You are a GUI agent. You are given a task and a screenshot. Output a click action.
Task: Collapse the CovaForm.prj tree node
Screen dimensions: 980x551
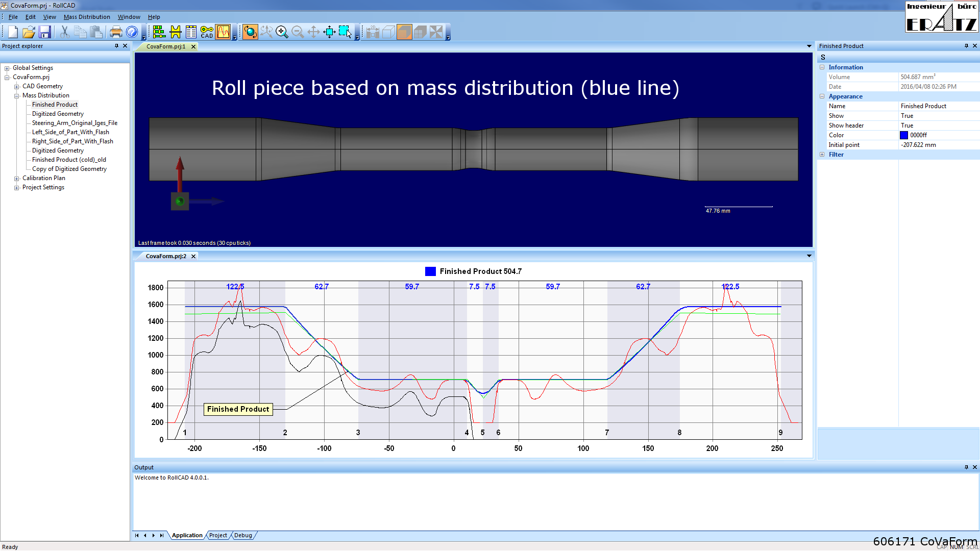[x=7, y=78]
